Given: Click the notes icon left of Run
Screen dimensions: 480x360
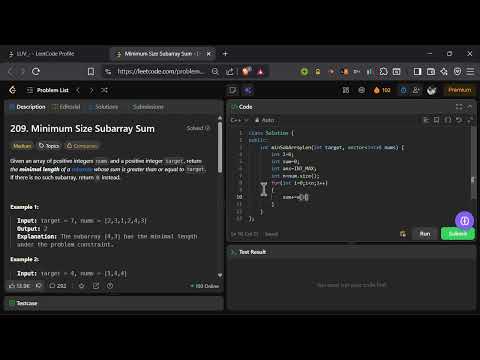Looking at the screenshot, I should coord(403,234).
